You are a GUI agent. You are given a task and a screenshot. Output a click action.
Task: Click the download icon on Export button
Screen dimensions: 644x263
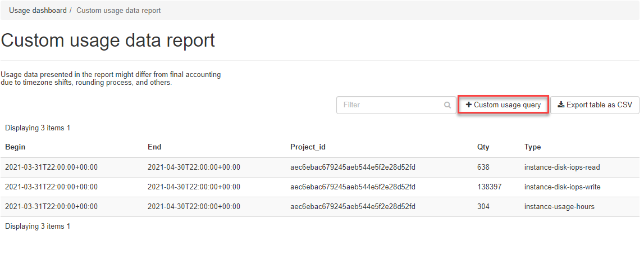click(x=561, y=105)
